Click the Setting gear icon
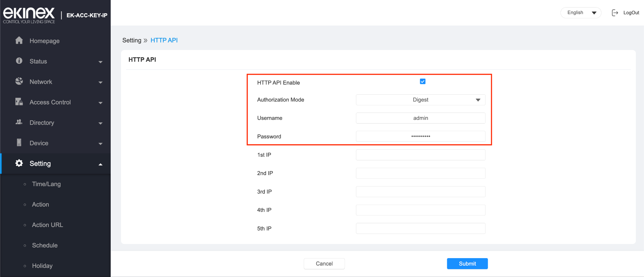This screenshot has width=644, height=277. (19, 163)
